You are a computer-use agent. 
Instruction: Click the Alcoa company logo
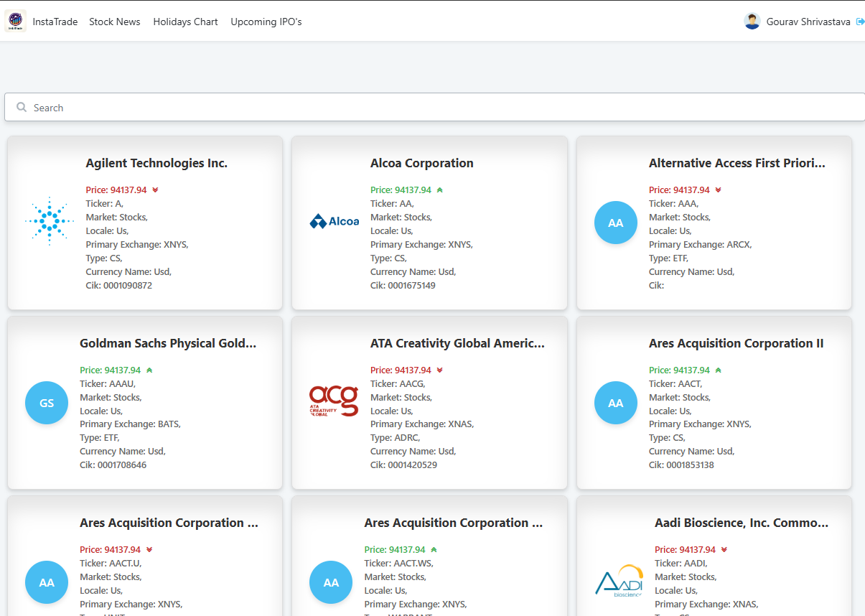click(334, 221)
